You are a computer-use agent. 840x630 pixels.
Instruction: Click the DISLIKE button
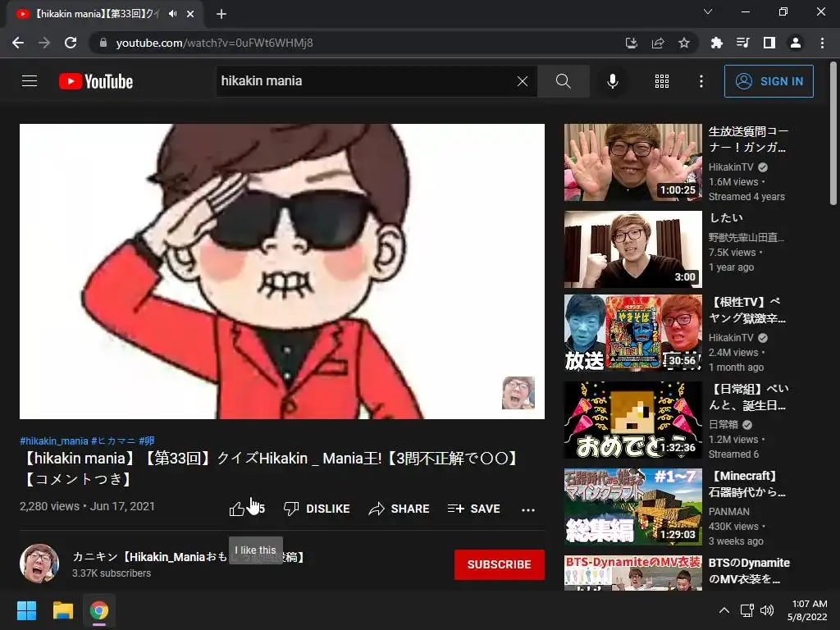[317, 509]
